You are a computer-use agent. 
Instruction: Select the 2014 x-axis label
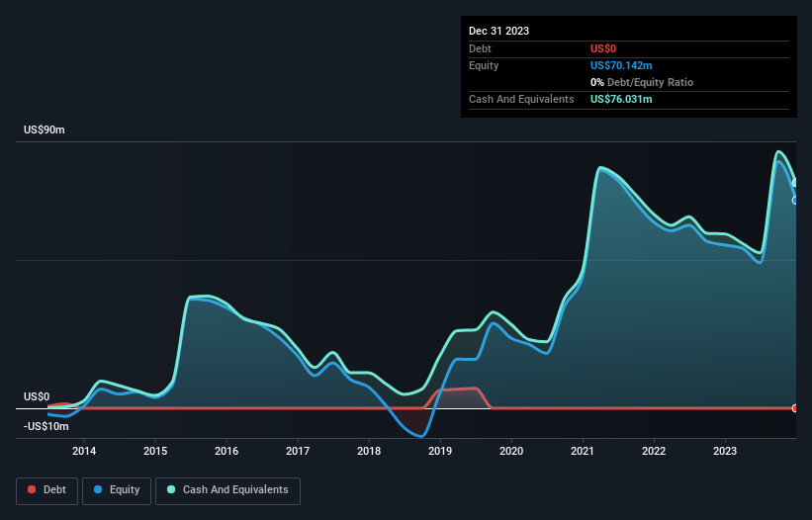coord(84,451)
